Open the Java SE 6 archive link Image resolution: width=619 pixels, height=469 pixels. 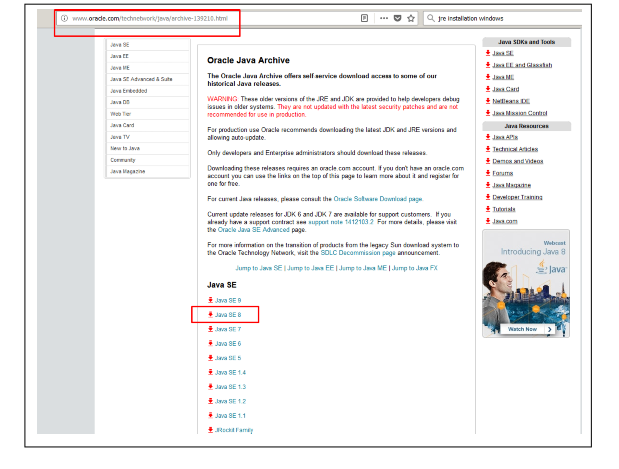[x=228, y=343]
